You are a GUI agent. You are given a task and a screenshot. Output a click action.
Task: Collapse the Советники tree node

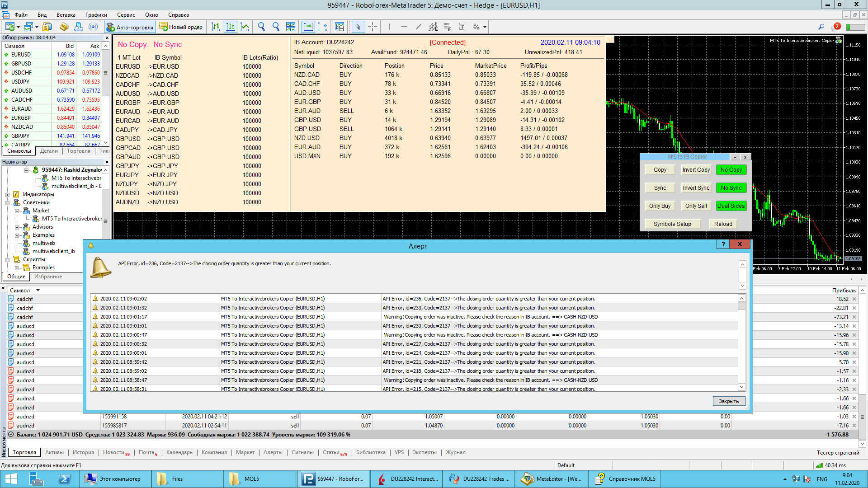[x=8, y=203]
